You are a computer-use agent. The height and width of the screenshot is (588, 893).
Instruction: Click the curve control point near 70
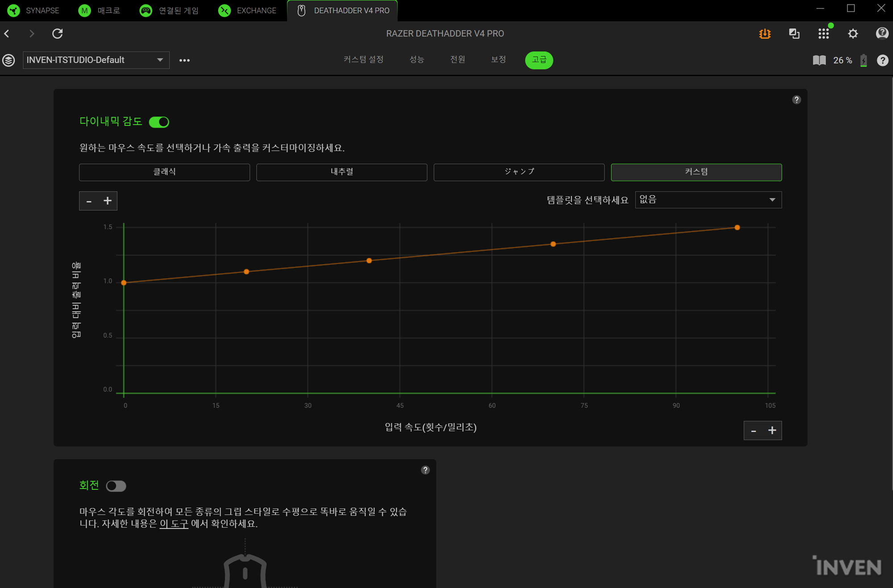point(553,244)
